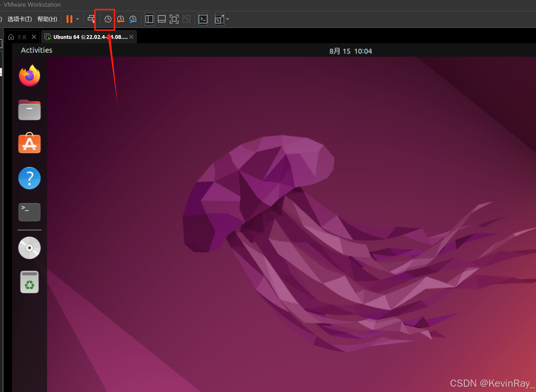Open the 帮助(H) menu
Viewport: 536px width, 392px height.
[47, 19]
